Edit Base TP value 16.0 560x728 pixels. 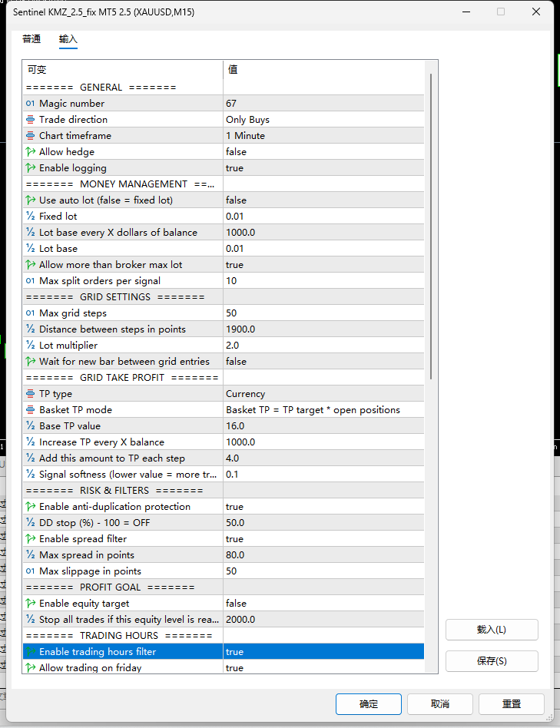coord(323,425)
